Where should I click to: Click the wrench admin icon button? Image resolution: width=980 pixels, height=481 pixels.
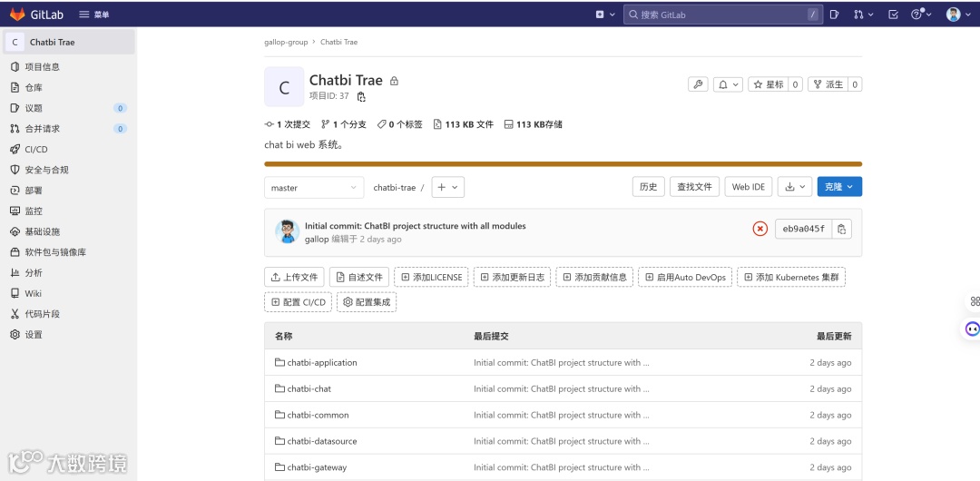click(x=698, y=84)
